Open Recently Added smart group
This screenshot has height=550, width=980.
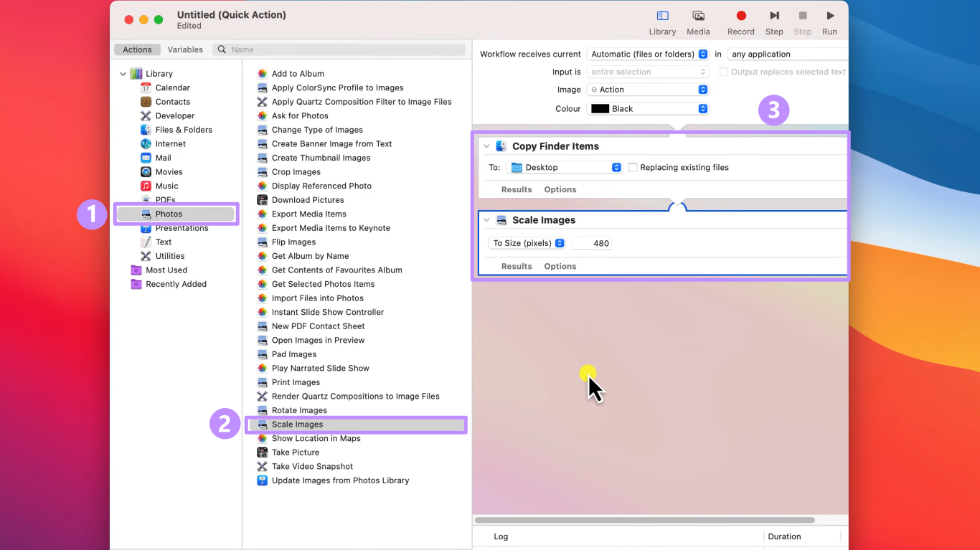click(176, 284)
